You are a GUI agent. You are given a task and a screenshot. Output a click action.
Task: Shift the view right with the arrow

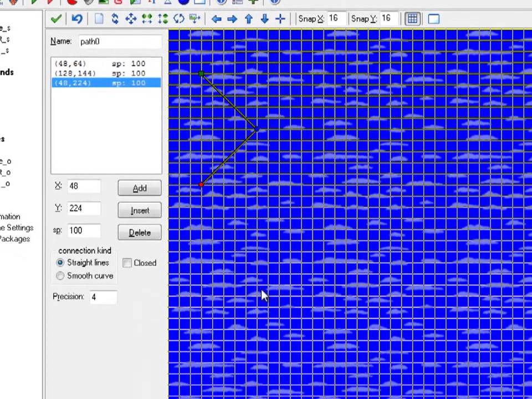232,19
